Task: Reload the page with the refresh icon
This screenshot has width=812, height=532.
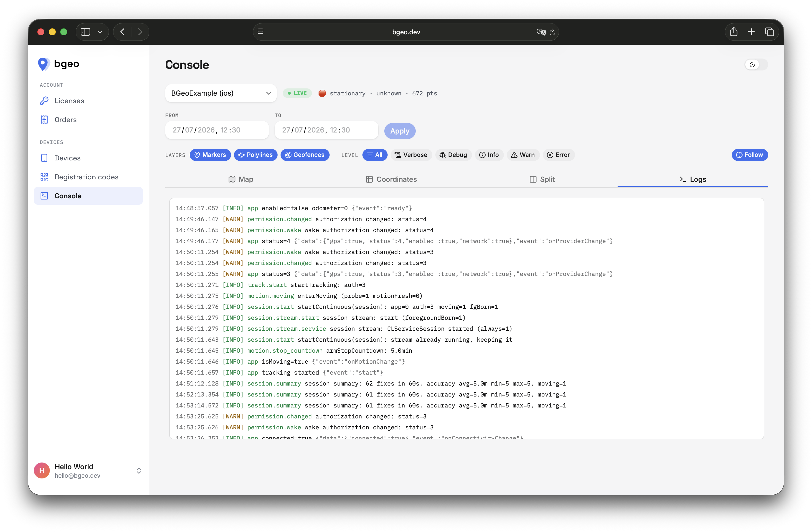Action: (x=552, y=32)
